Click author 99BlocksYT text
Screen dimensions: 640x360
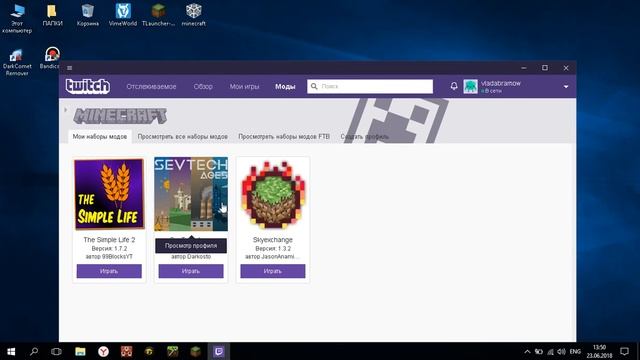coord(109,257)
